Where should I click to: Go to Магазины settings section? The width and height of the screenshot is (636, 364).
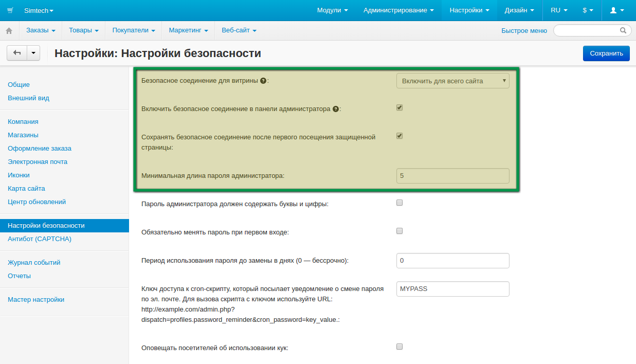pyautogui.click(x=23, y=135)
